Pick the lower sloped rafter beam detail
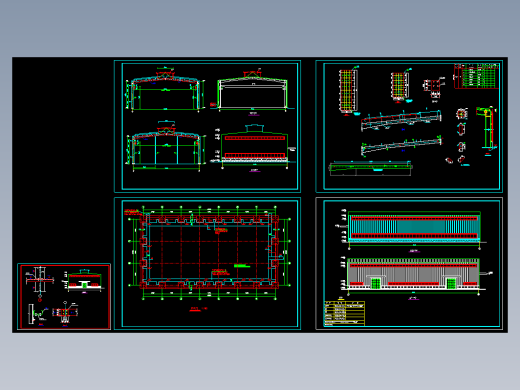Screen dimensions: 520x390 [x=402, y=146]
